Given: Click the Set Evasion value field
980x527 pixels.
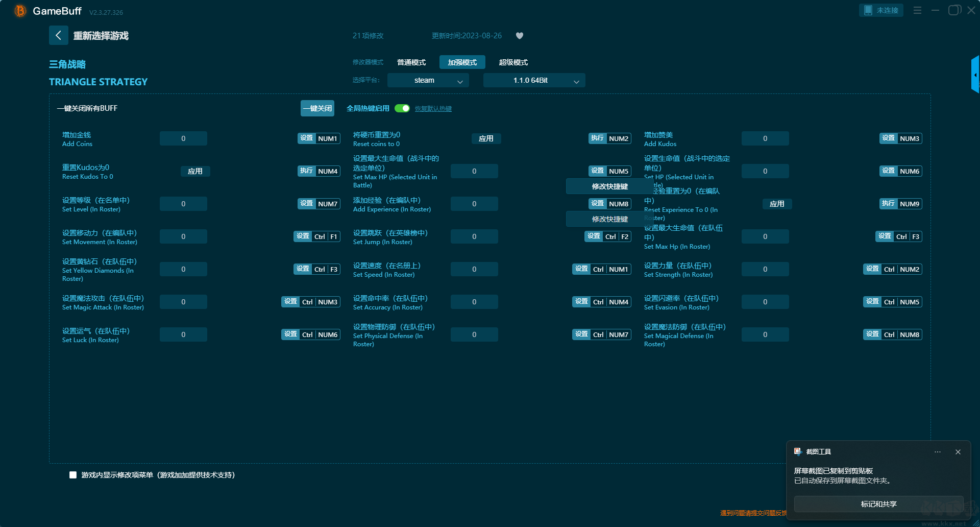Looking at the screenshot, I should point(765,302).
